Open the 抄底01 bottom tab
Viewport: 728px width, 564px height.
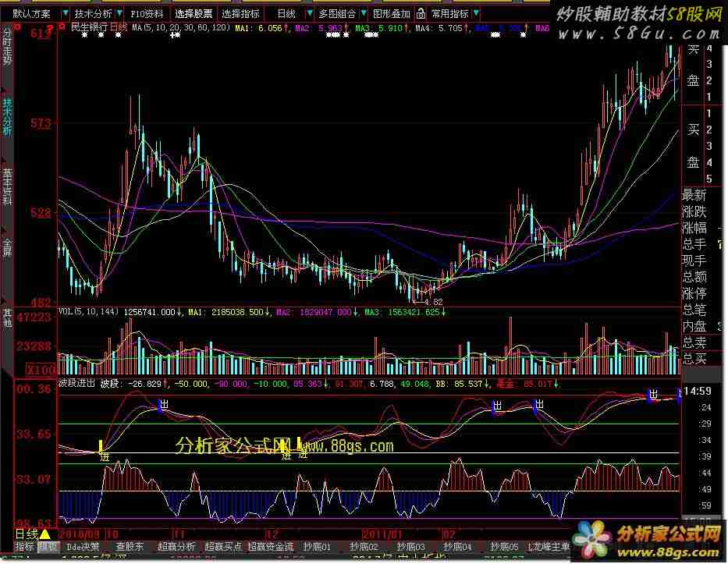pos(317,547)
